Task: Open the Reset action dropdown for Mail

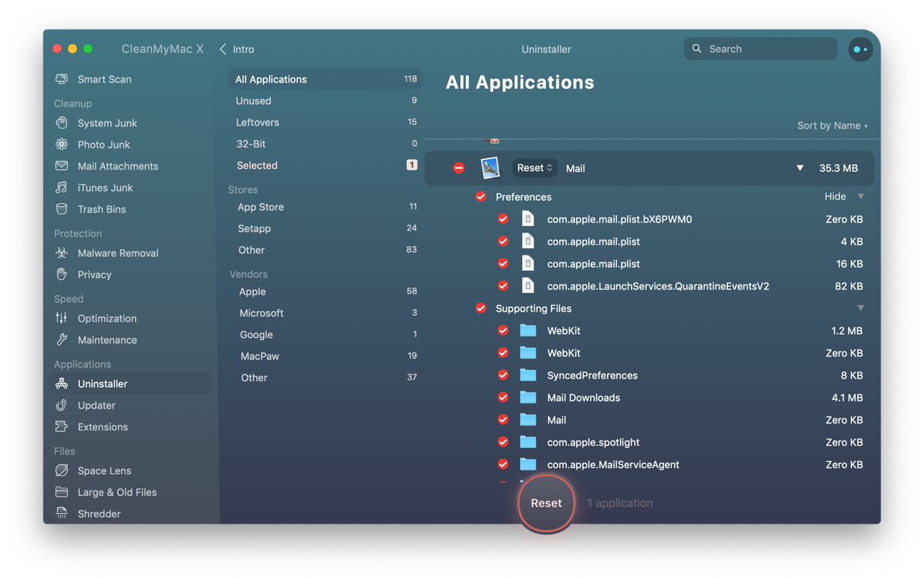Action: click(x=535, y=168)
